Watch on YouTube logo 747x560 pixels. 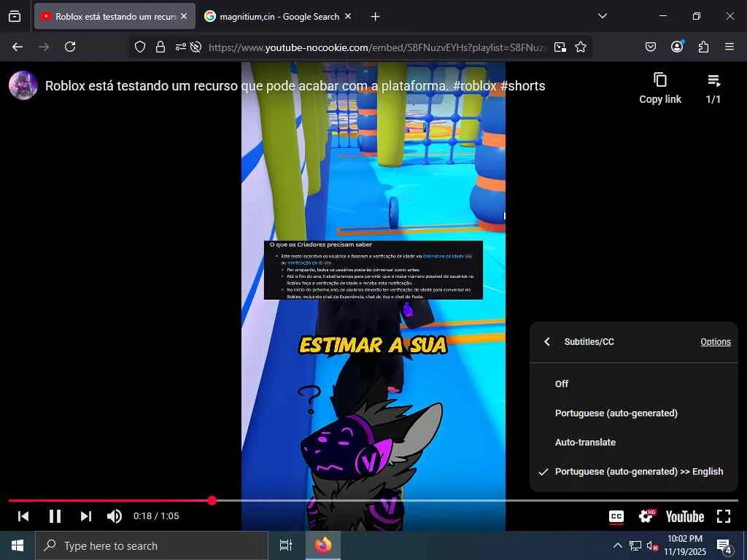click(x=684, y=517)
